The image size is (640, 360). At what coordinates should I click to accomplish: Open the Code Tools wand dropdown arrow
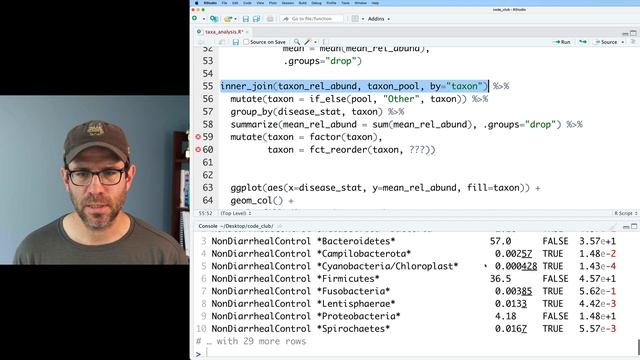point(315,42)
